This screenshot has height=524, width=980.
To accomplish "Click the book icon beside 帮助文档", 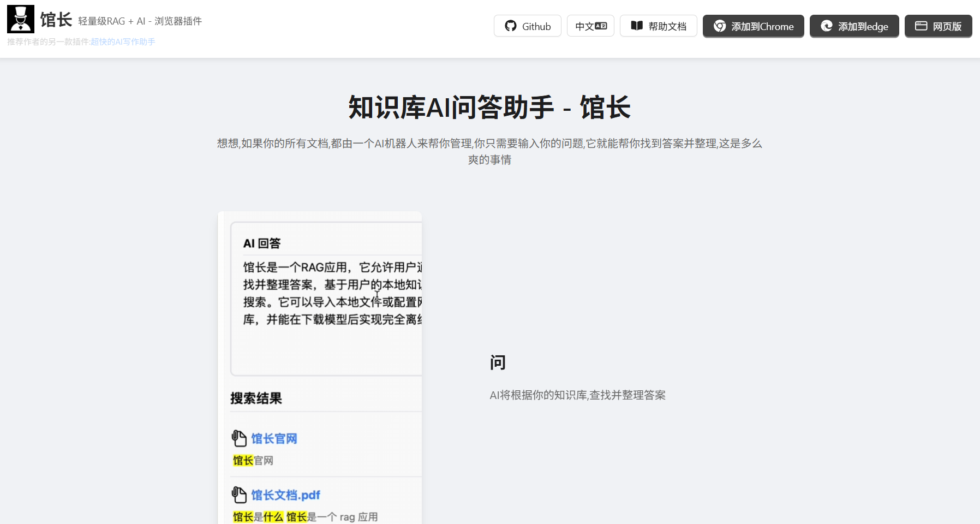I will click(x=637, y=26).
